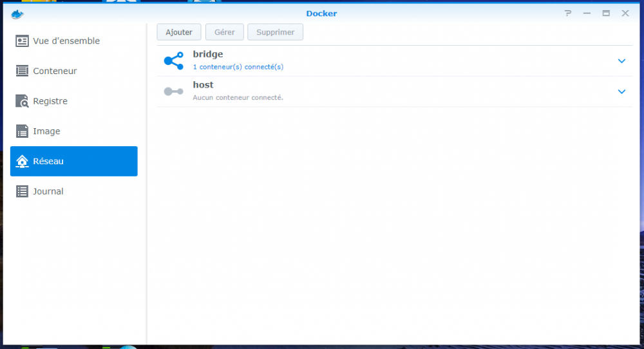Click the Journal log icon
644x349 pixels.
(x=22, y=191)
